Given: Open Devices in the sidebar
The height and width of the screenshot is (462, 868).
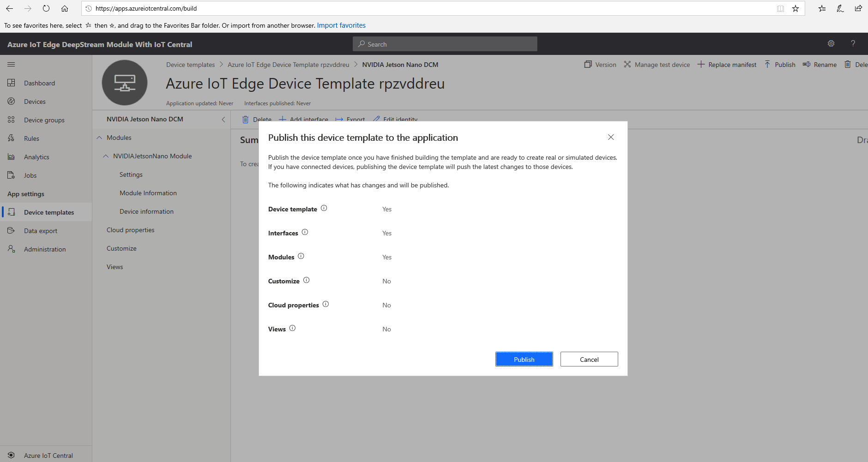Looking at the screenshot, I should pos(46,102).
